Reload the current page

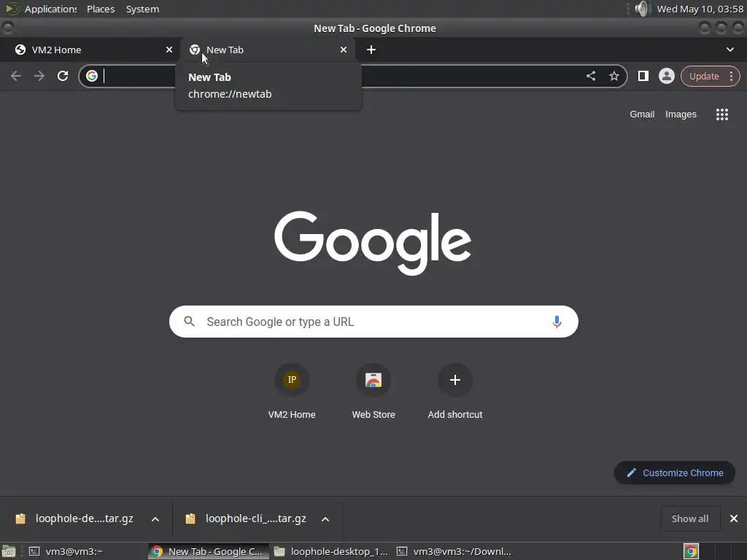pyautogui.click(x=63, y=76)
